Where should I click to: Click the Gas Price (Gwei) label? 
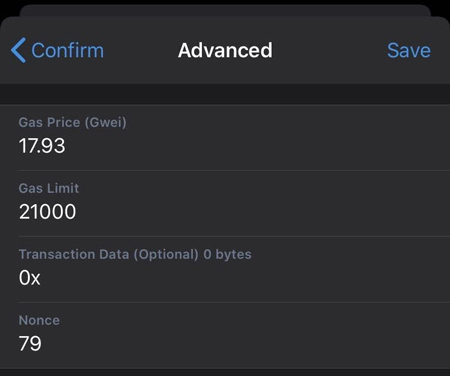tap(73, 122)
